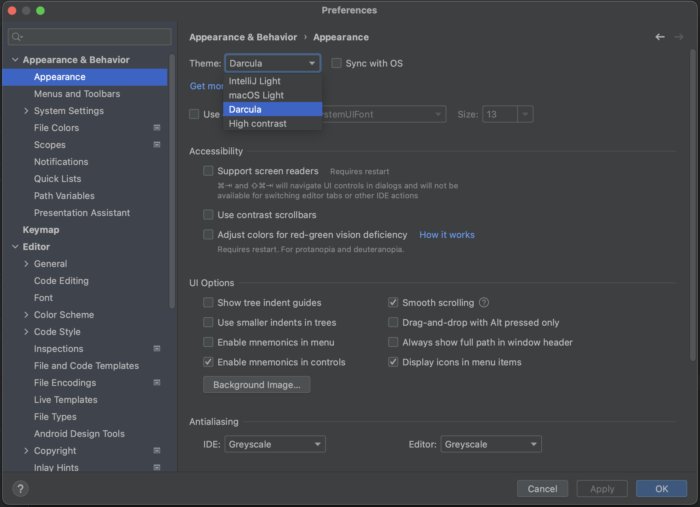
Task: Open File and Code Templates page
Action: pos(85,366)
